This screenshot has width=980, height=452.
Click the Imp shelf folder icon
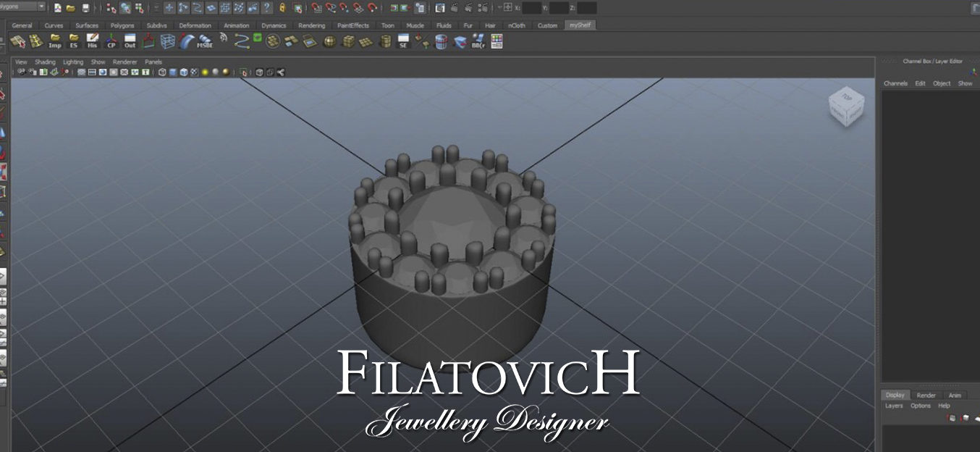point(55,41)
